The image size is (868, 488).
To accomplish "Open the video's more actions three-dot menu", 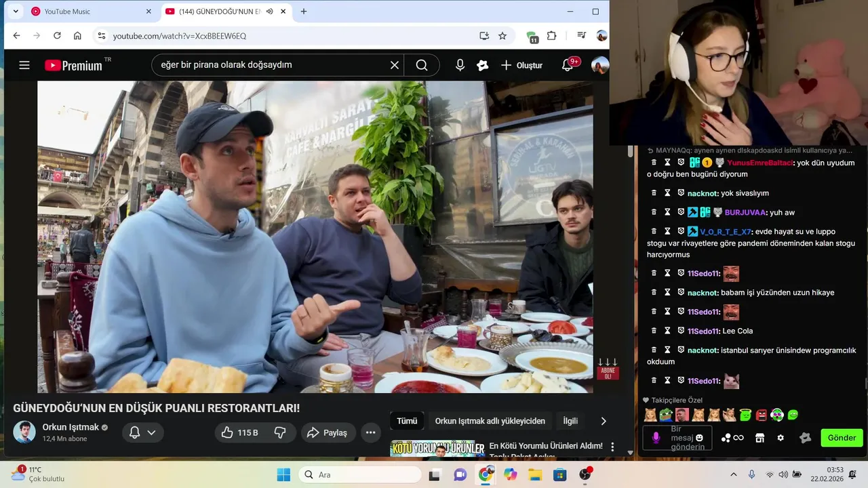I will tap(370, 432).
